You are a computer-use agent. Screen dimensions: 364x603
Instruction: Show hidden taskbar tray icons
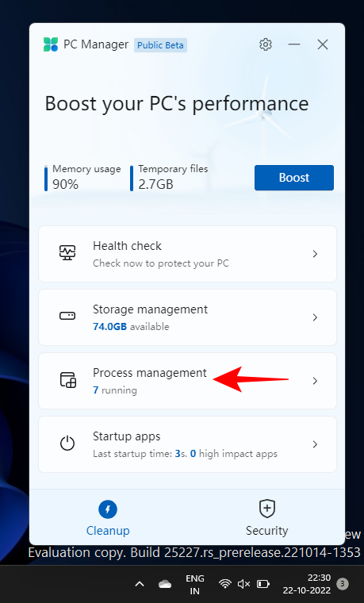[140, 584]
